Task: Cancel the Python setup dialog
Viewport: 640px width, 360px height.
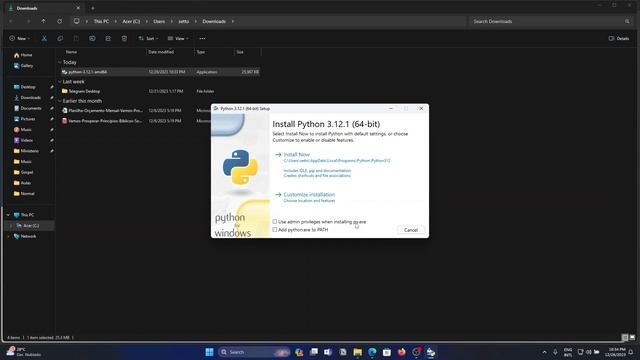Action: point(411,230)
